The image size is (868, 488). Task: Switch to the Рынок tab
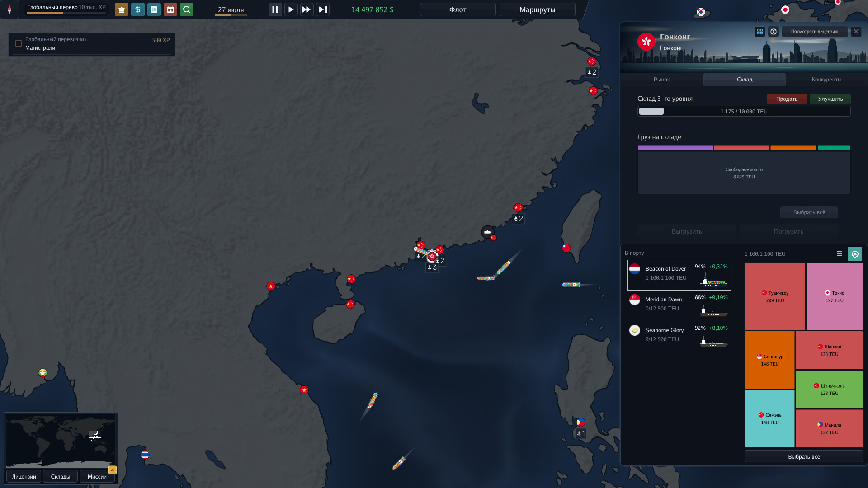click(661, 80)
